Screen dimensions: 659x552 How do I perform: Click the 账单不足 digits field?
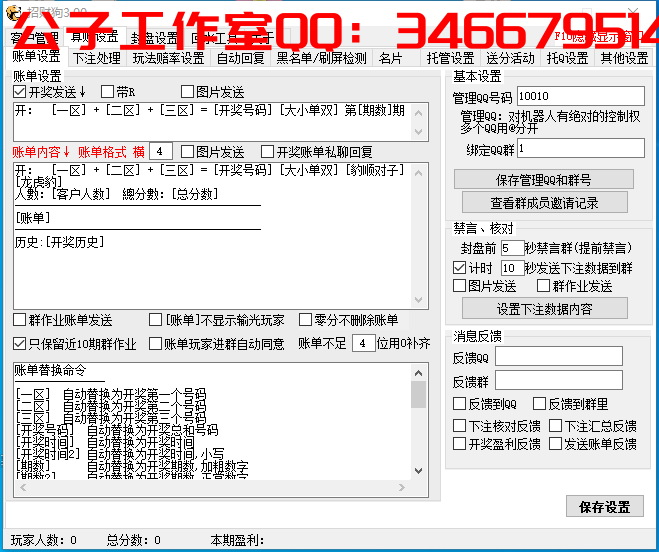[x=363, y=343]
